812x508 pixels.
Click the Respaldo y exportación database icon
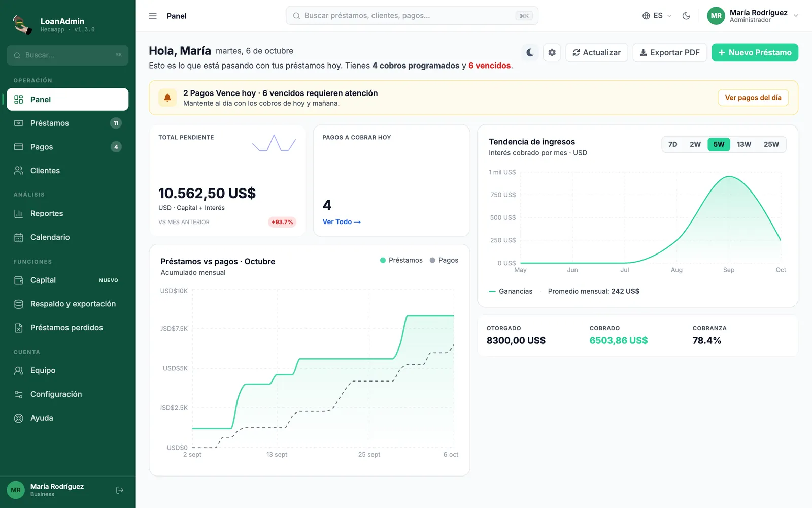(x=19, y=304)
